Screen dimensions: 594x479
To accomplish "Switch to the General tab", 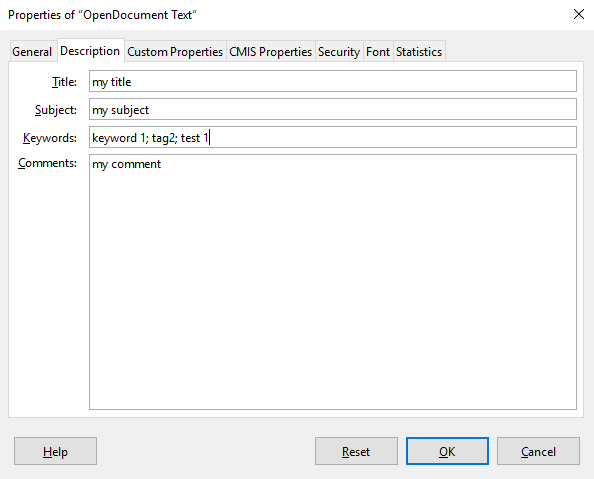I will pyautogui.click(x=32, y=52).
